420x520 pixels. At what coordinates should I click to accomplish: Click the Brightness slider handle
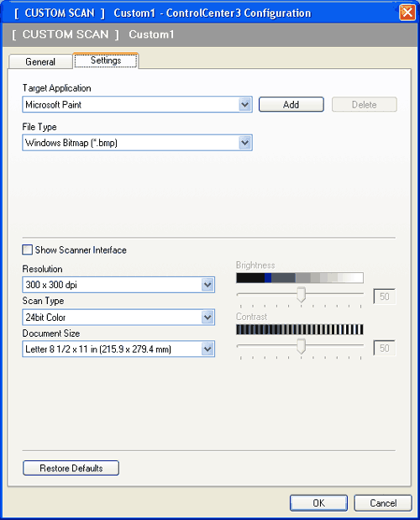301,295
